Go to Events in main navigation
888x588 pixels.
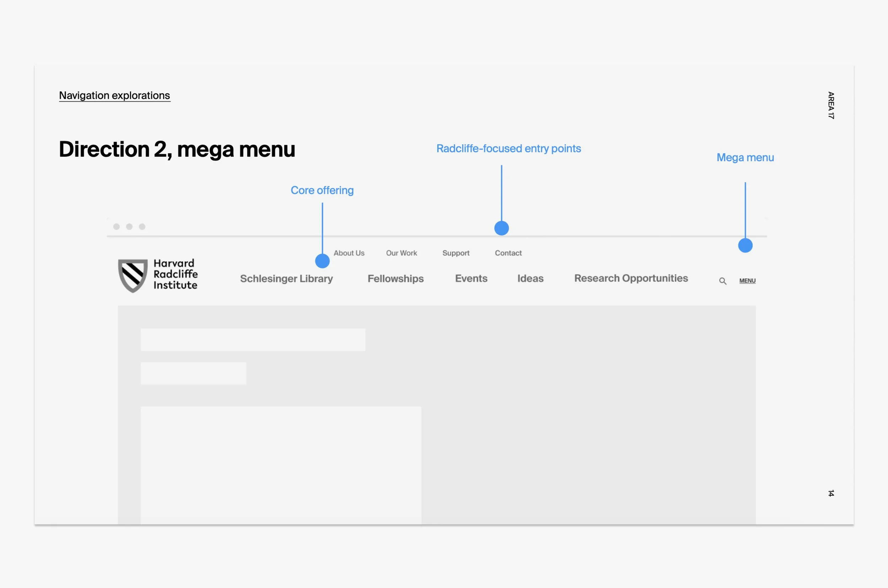(471, 278)
